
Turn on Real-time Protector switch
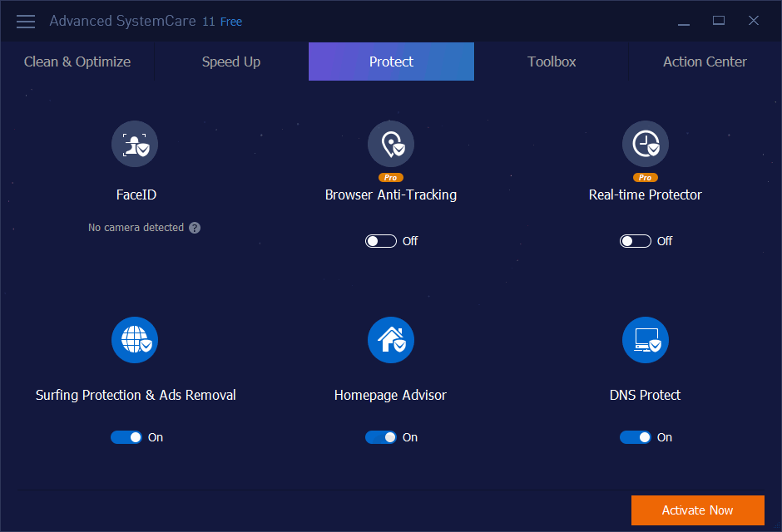point(636,241)
